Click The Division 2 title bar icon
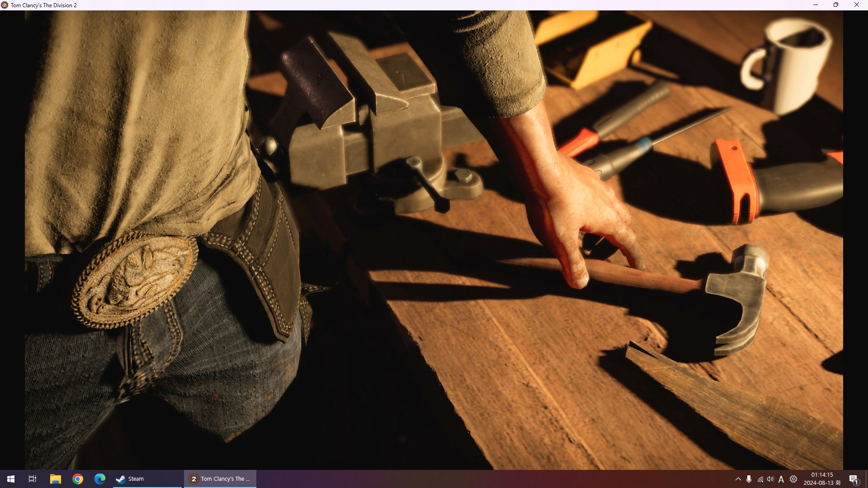The image size is (868, 488). pyautogui.click(x=5, y=5)
